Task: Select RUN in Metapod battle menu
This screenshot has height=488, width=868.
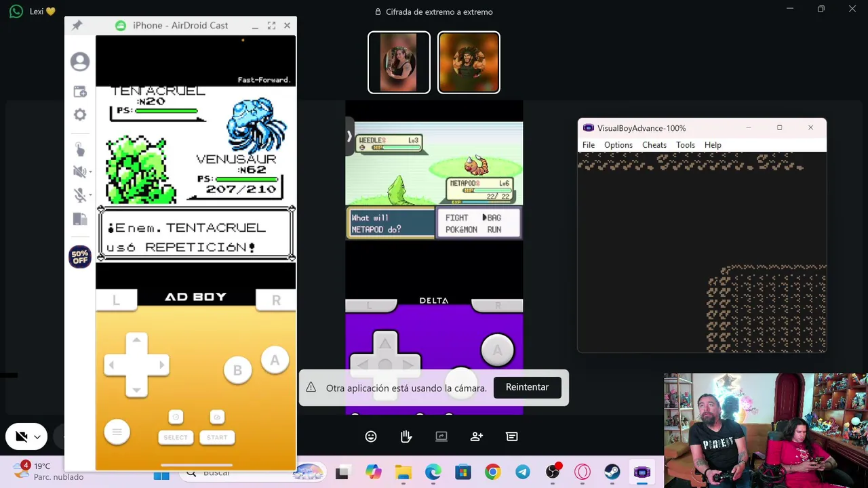Action: 494,230
